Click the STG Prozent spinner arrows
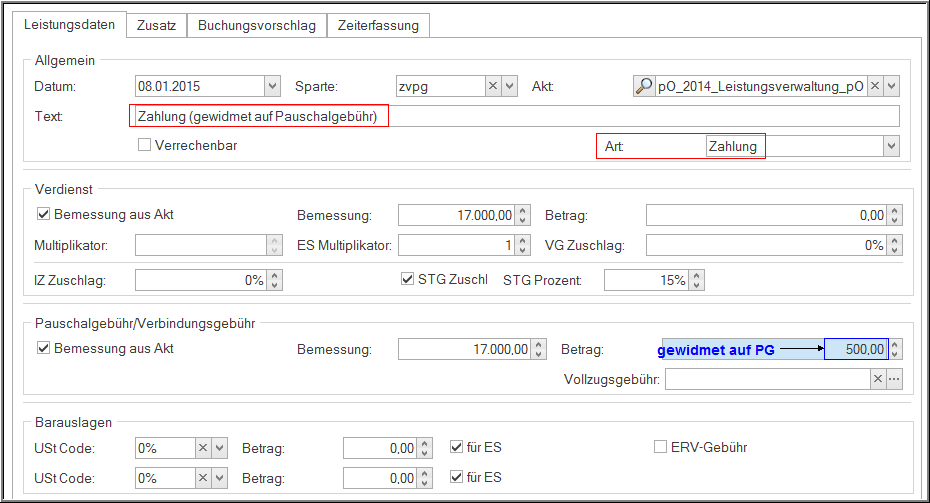 point(697,281)
